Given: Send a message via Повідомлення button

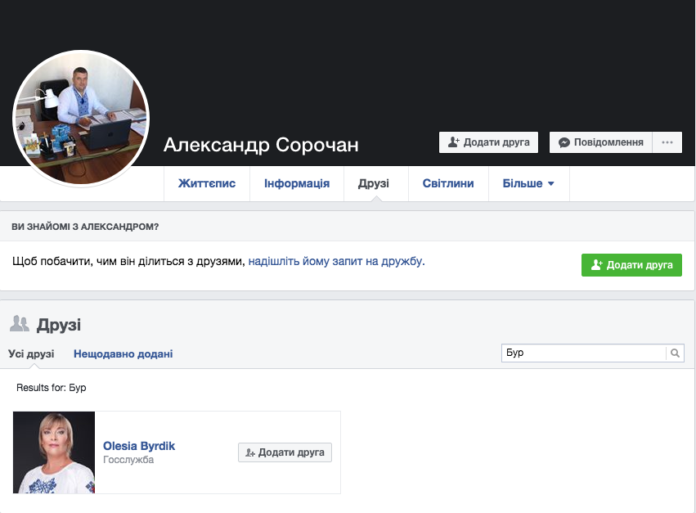Looking at the screenshot, I should coord(601,142).
